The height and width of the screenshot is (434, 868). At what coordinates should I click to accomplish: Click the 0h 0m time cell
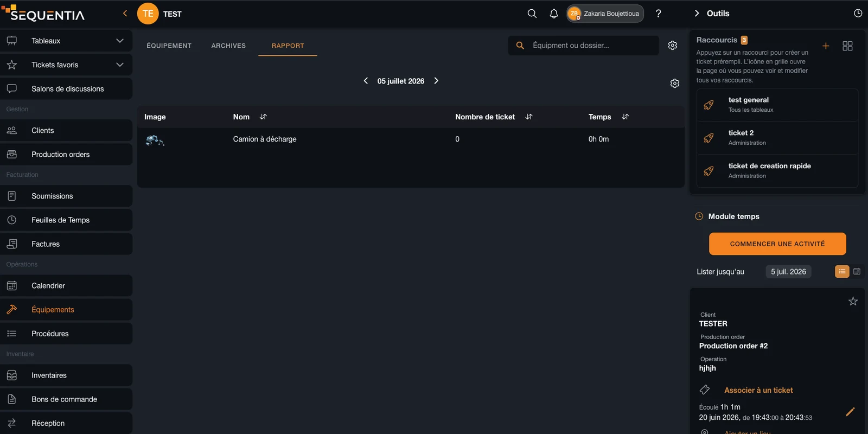tap(598, 139)
